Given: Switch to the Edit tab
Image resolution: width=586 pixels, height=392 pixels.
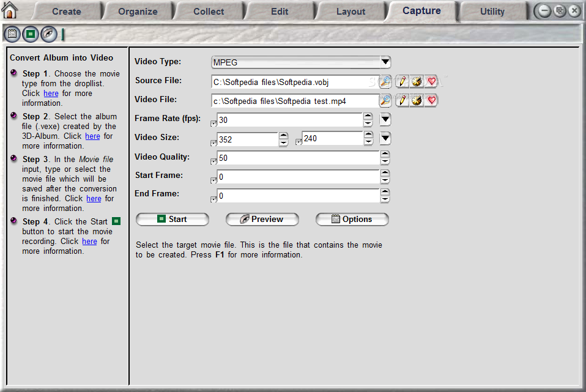Looking at the screenshot, I should (x=280, y=12).
